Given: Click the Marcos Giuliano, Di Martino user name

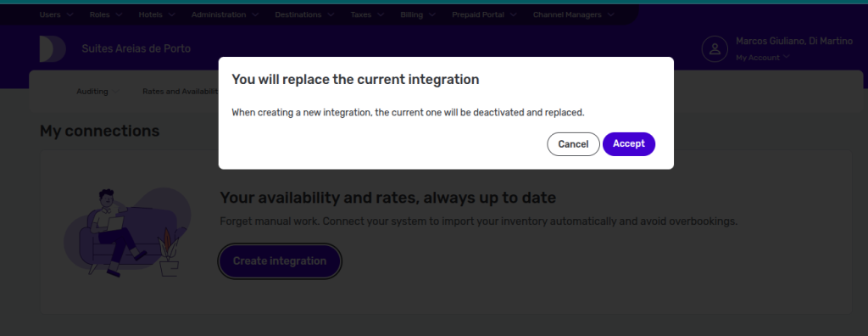Looking at the screenshot, I should [x=793, y=41].
